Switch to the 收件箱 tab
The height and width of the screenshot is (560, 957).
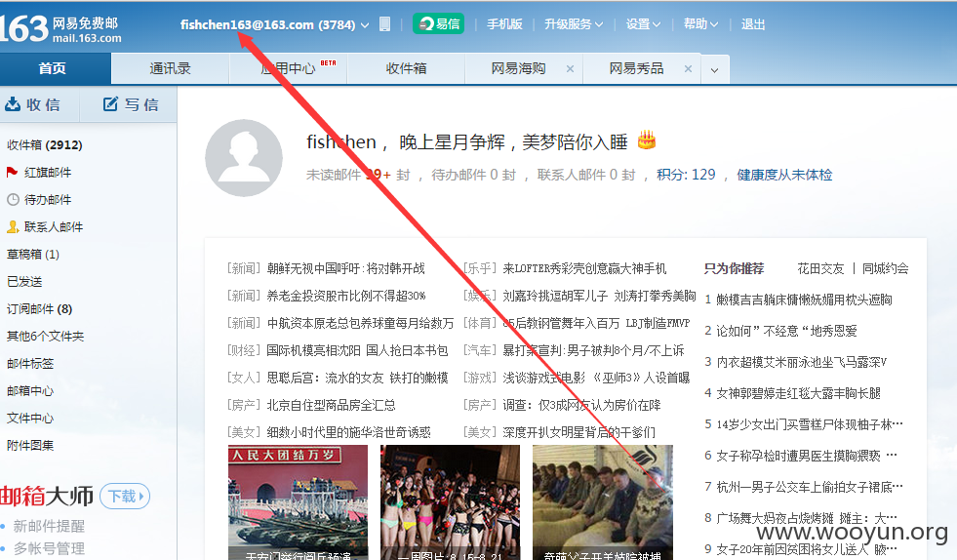(406, 68)
